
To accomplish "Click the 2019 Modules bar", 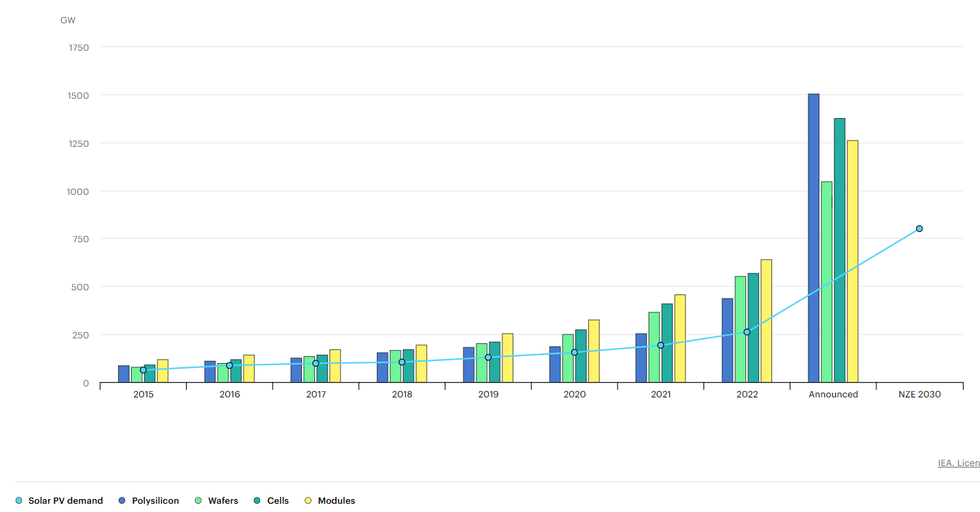I will (507, 358).
